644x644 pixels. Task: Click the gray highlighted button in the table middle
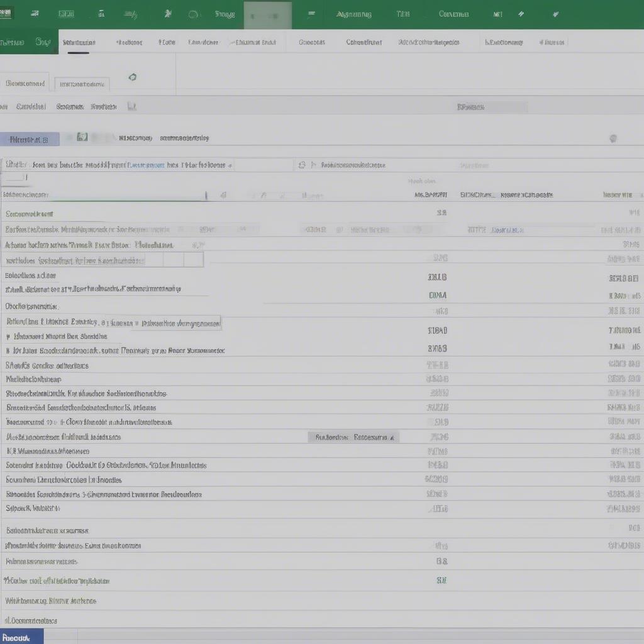tap(353, 438)
